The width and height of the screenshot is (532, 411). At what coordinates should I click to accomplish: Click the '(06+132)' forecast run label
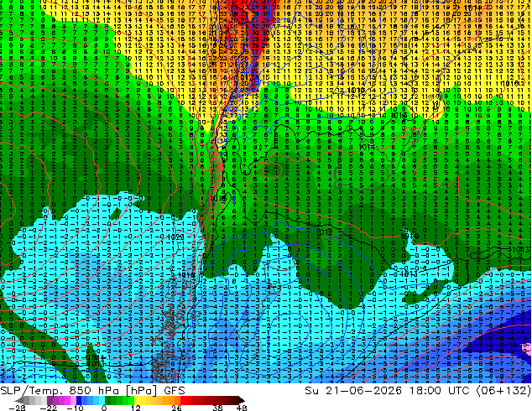point(503,391)
